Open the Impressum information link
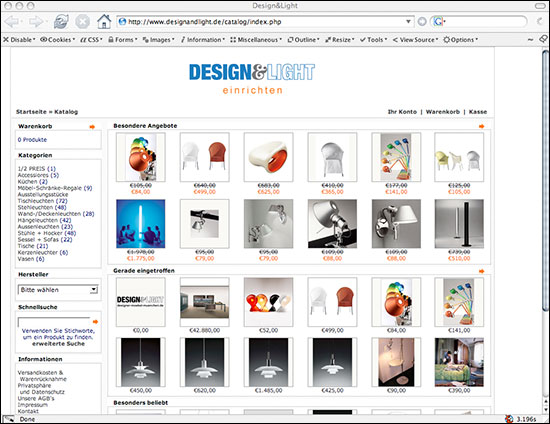 click(x=33, y=405)
